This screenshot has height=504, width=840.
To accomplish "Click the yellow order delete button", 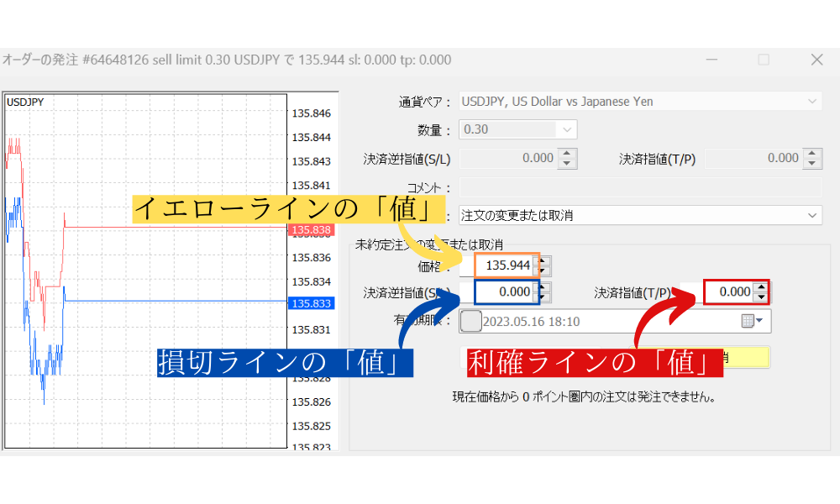I will [743, 357].
